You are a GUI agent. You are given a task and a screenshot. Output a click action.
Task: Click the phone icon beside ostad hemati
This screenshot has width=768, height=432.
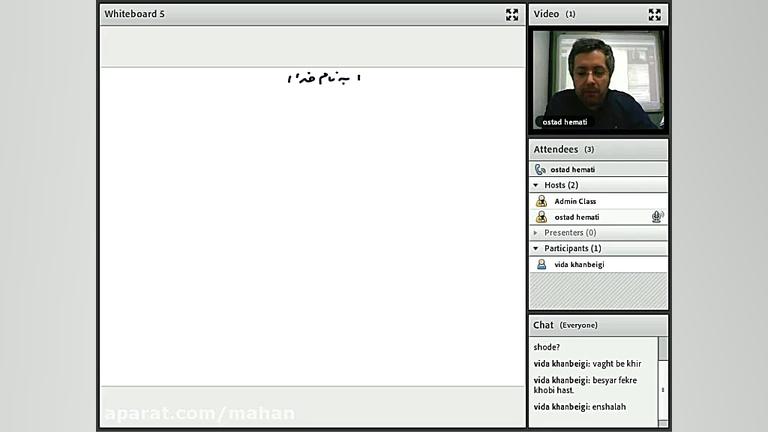[x=540, y=169]
